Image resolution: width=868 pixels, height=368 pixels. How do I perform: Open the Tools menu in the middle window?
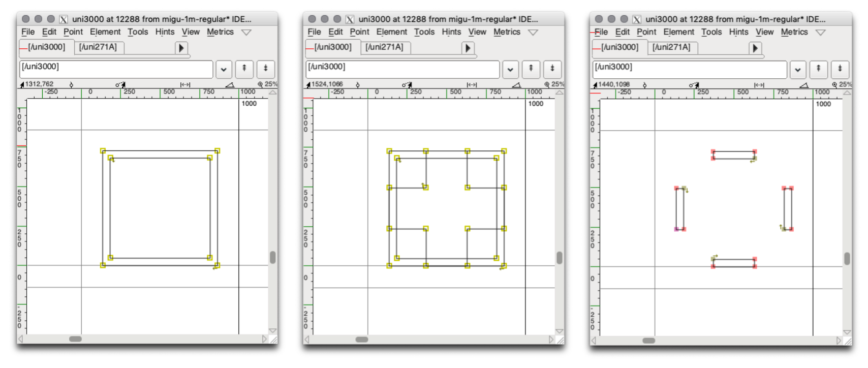(424, 32)
